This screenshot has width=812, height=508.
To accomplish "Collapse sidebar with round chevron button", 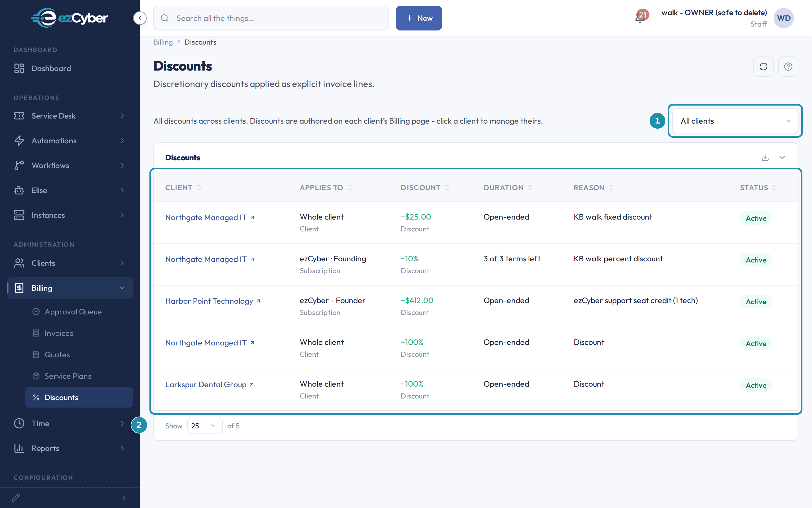I will [140, 18].
